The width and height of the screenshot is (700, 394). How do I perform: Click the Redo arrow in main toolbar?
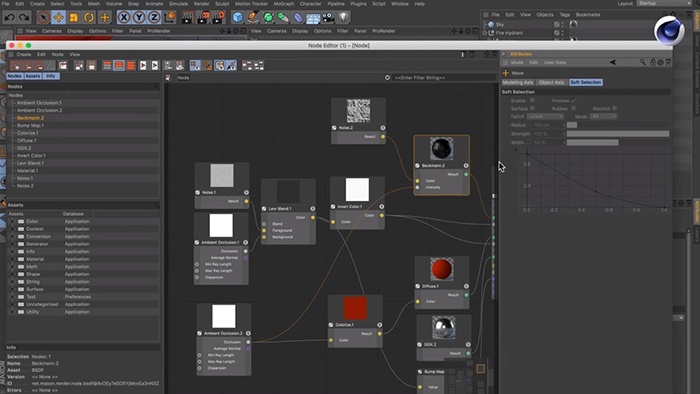pyautogui.click(x=24, y=17)
